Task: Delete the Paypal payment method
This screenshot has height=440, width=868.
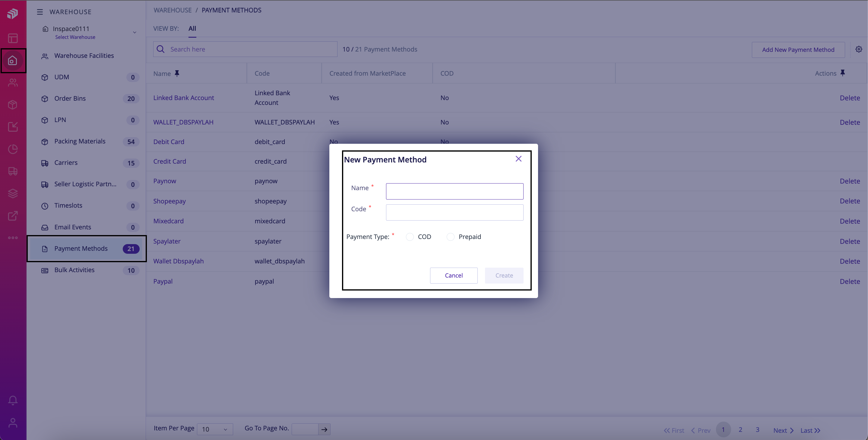Action: 850,281
